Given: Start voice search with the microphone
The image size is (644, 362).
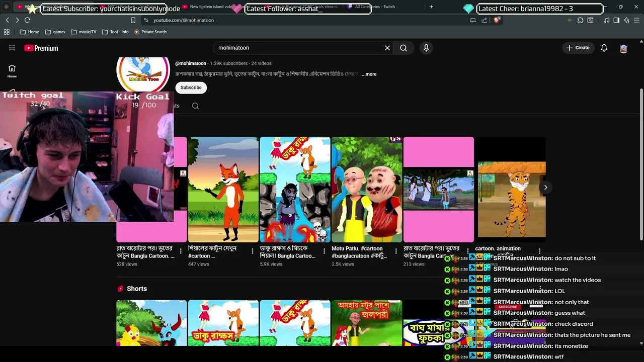Looking at the screenshot, I should tap(426, 48).
